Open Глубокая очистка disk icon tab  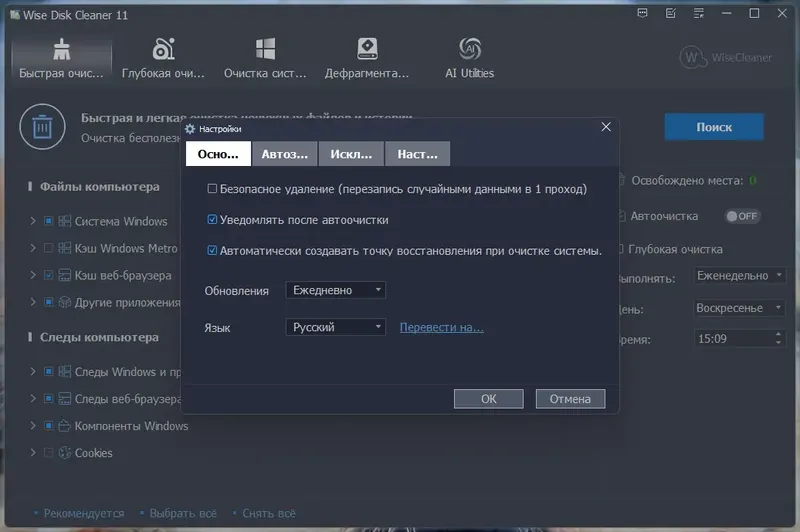163,59
